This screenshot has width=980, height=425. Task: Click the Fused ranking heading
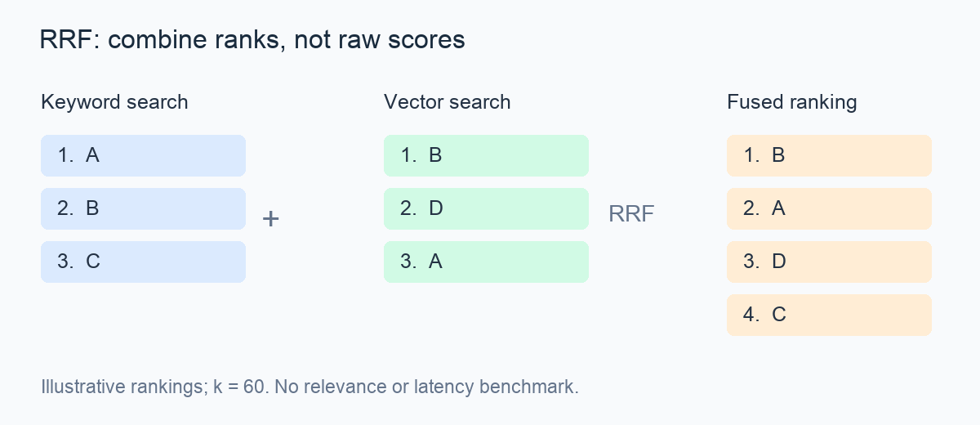click(x=792, y=102)
